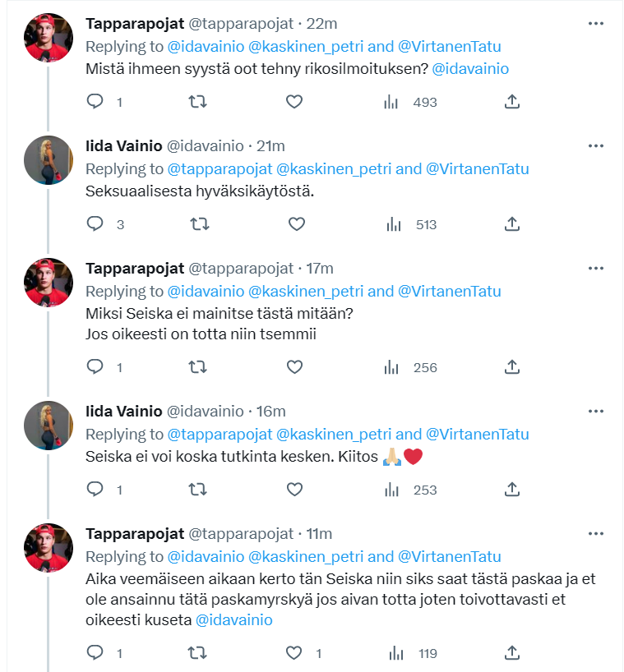624x672 pixels.
Task: Open Iida Vainio's avatar on 16m tweet
Action: pos(49,424)
